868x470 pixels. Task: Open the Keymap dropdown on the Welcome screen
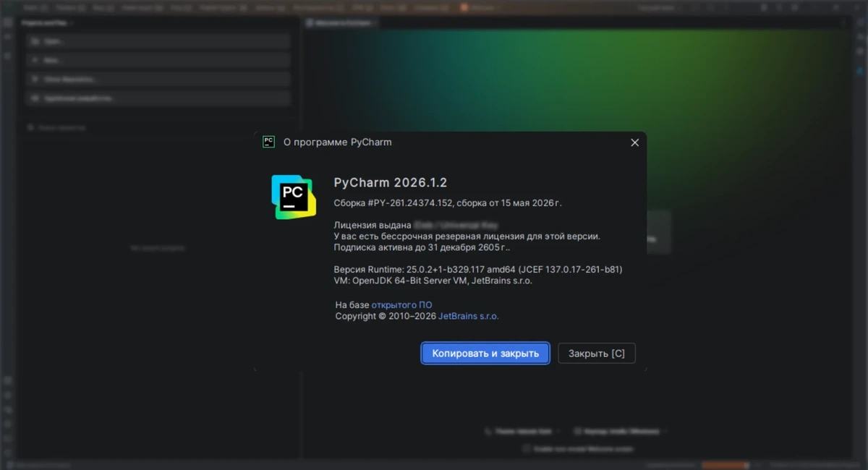coord(621,431)
